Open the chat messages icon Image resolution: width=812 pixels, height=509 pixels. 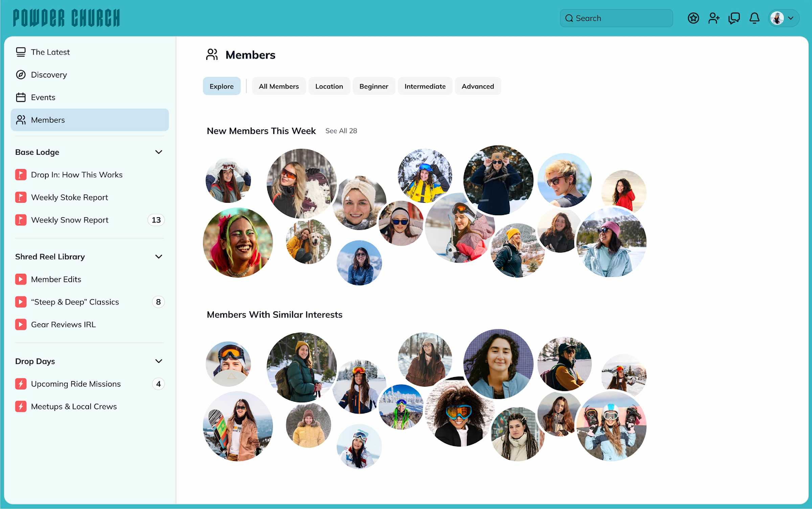(734, 18)
